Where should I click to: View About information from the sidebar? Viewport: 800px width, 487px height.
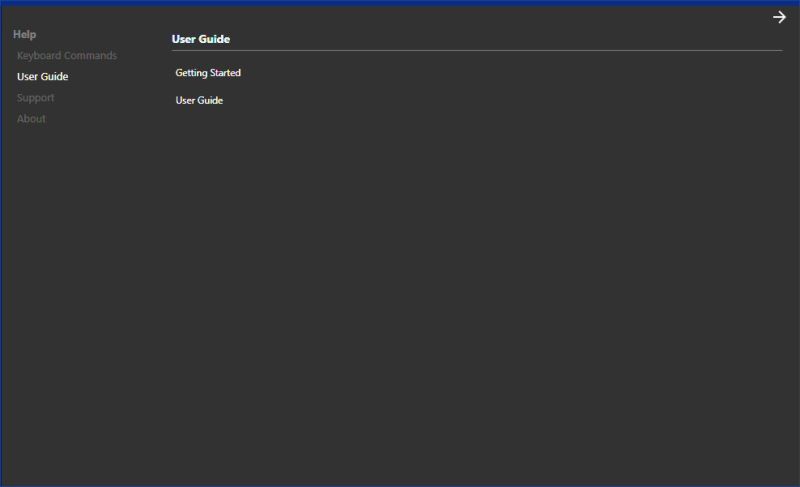(x=31, y=119)
